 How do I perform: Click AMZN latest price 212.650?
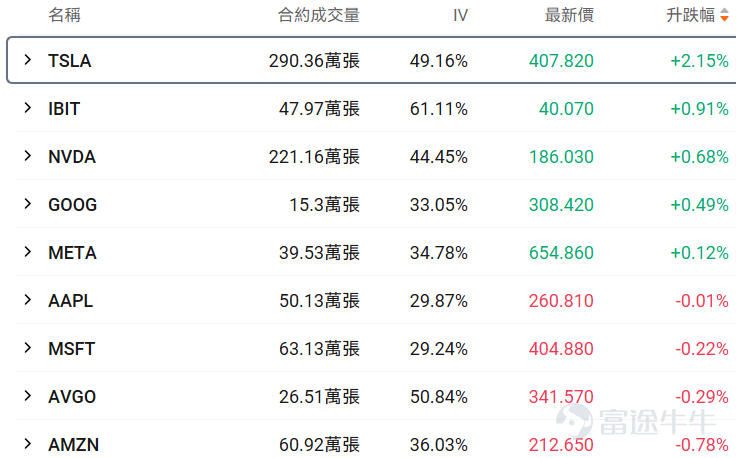(x=561, y=444)
